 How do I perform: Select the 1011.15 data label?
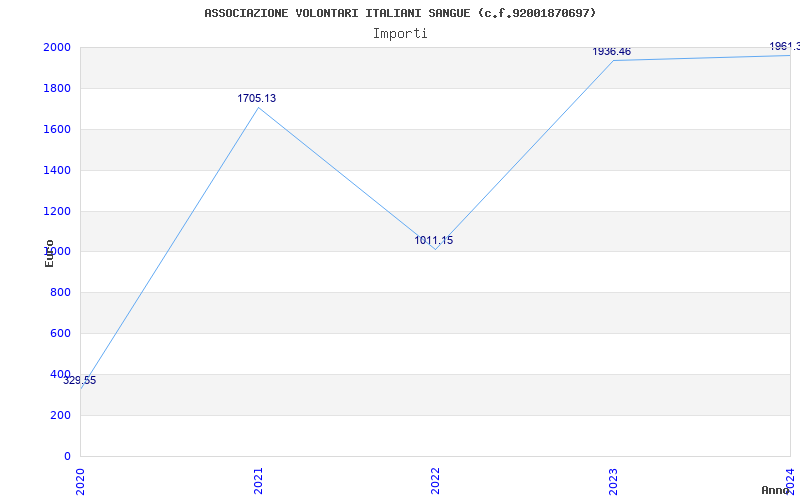click(434, 240)
